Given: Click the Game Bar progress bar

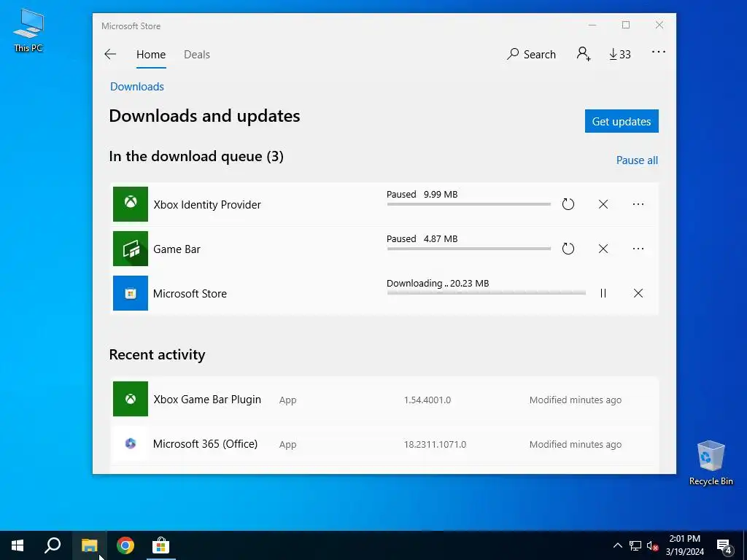Looking at the screenshot, I should pos(469,249).
